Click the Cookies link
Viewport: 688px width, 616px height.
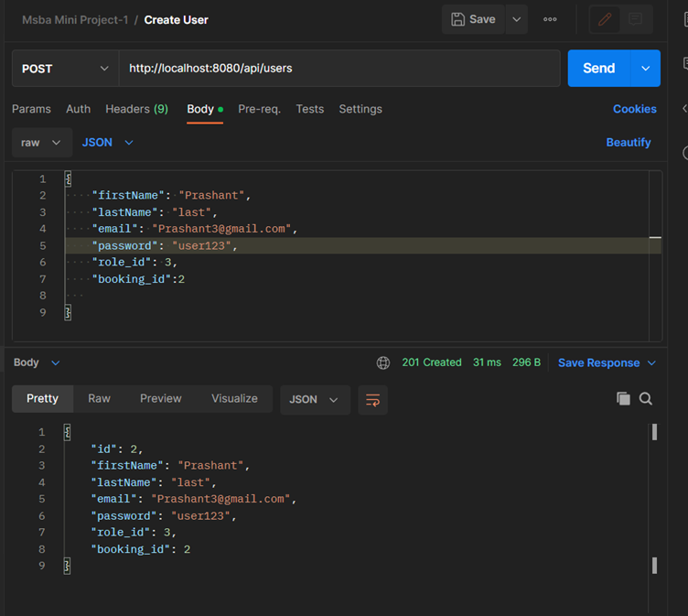(x=634, y=109)
